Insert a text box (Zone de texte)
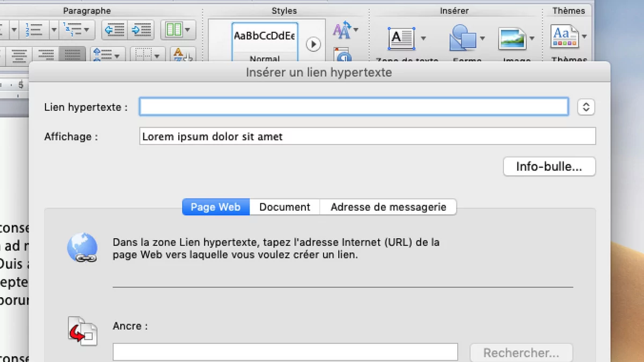The width and height of the screenshot is (644, 362). (x=401, y=39)
